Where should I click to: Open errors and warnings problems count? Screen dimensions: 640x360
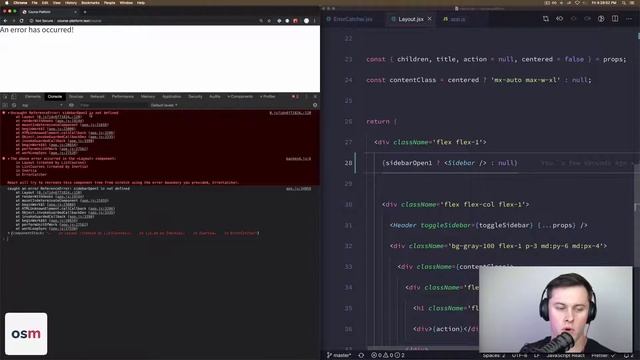coord(388,356)
